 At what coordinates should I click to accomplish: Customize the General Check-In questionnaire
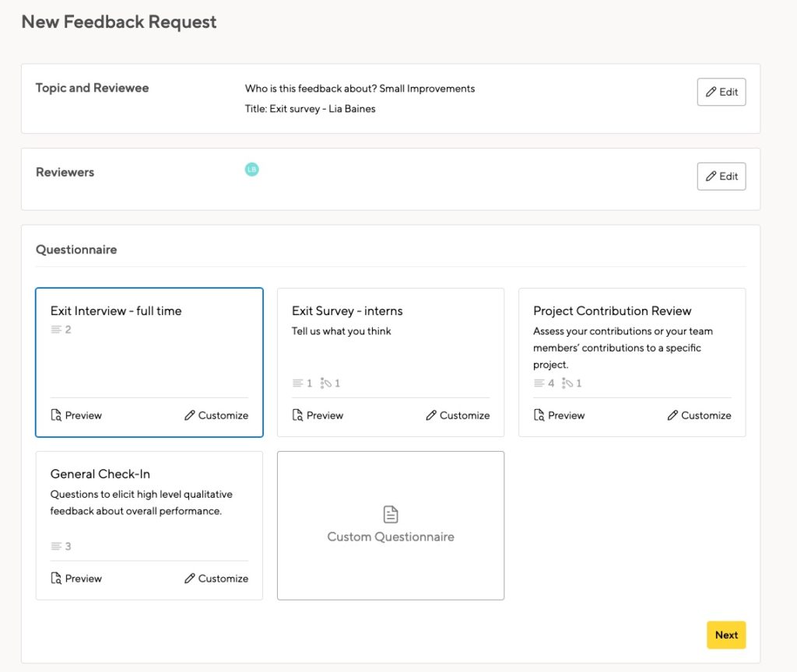[216, 579]
